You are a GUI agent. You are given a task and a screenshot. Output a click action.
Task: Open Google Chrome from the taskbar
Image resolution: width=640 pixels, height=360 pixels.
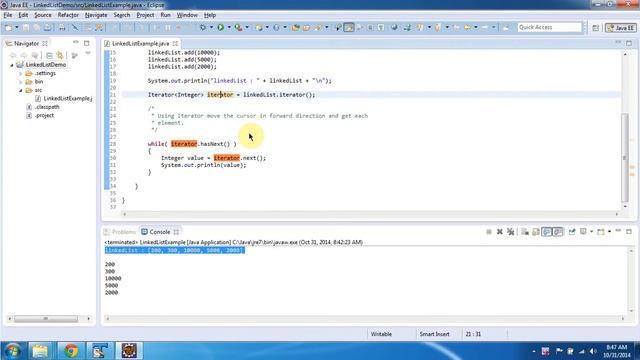[71, 351]
